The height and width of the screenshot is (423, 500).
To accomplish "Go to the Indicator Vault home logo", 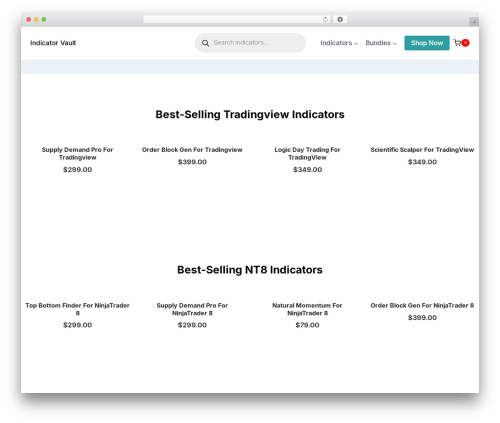I will tap(53, 43).
